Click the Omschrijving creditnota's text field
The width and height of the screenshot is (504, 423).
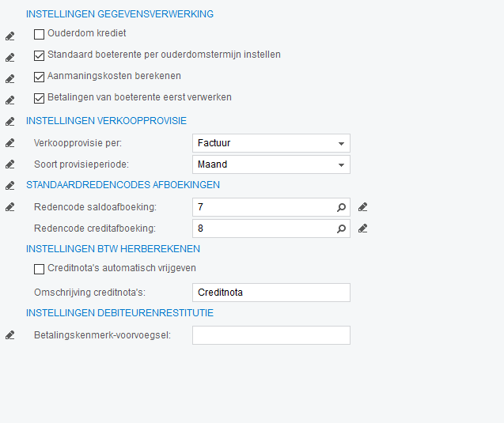click(271, 293)
